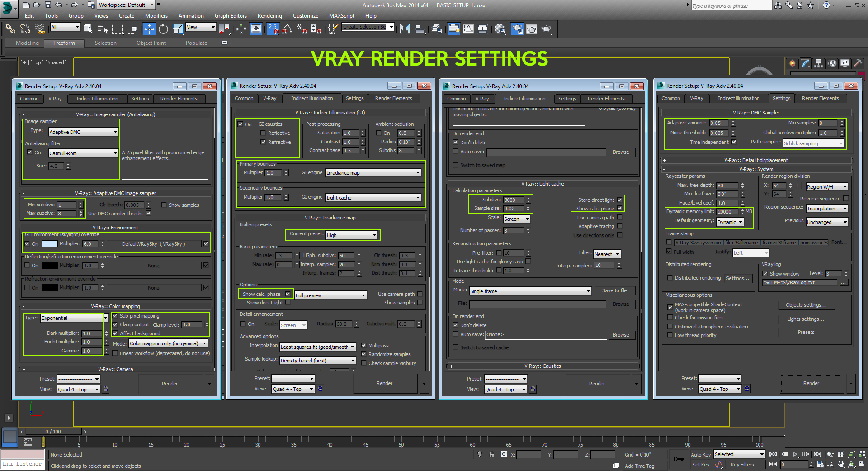Toggle the selection lock icon
Screen dimensions: 868x471
point(491,454)
